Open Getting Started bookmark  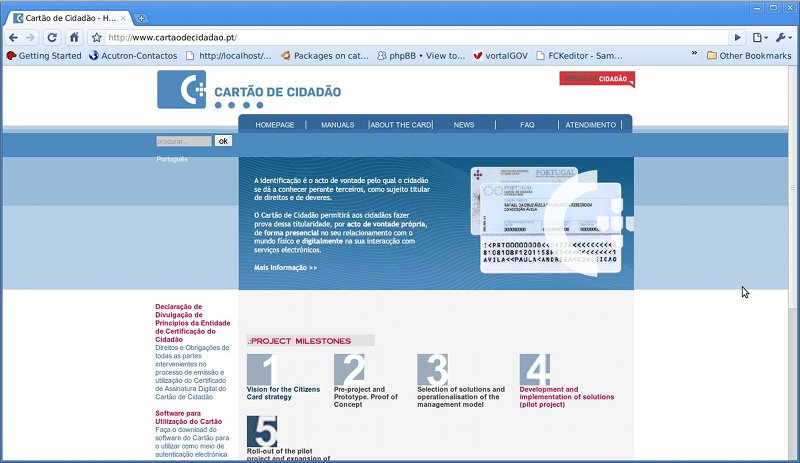[44, 56]
